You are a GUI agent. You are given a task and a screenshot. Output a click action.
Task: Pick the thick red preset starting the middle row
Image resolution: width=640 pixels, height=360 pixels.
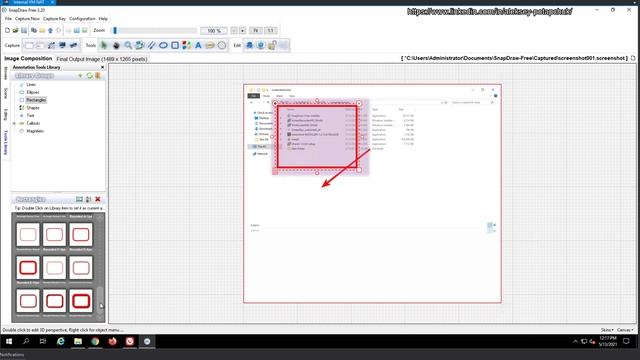[x=28, y=268]
